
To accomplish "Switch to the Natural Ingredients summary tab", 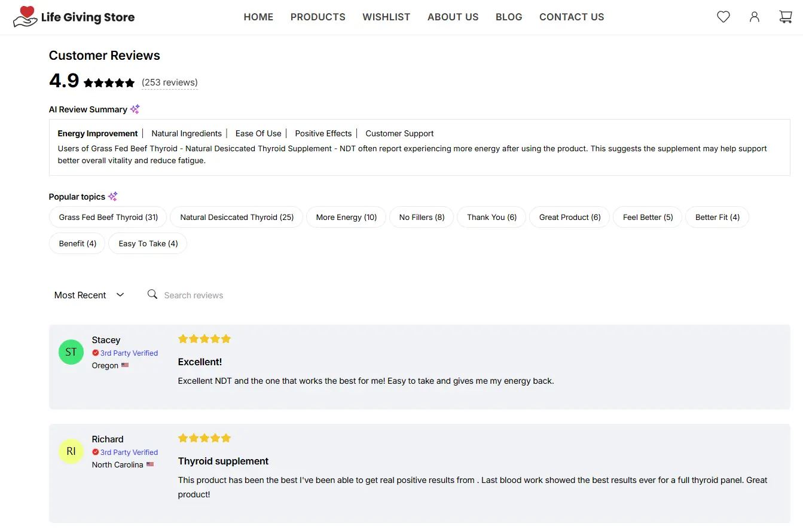I will 187,133.
